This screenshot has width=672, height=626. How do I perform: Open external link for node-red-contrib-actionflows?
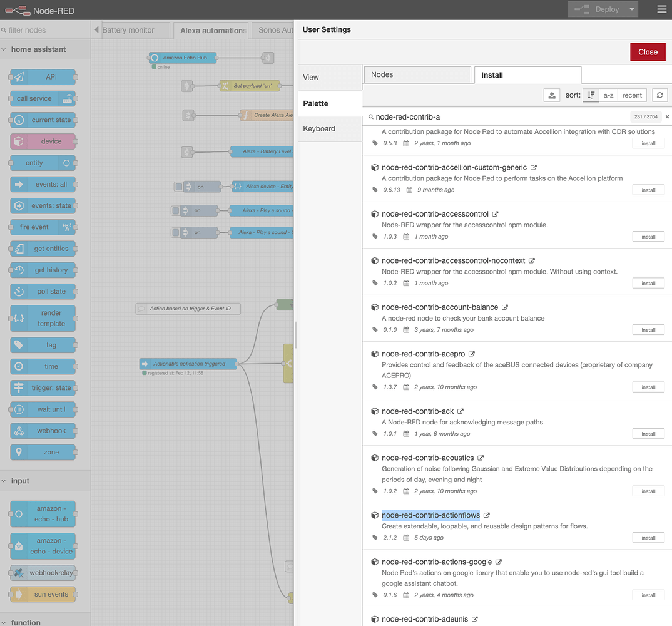coord(486,515)
